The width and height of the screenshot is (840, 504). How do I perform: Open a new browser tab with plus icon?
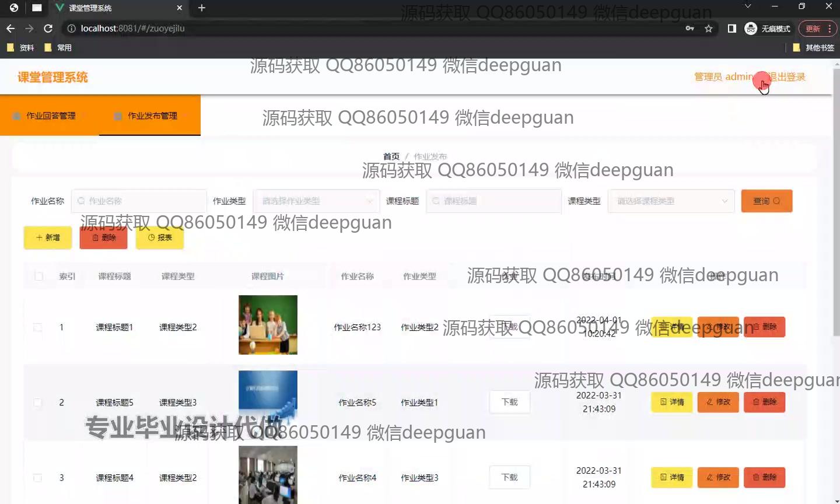202,8
